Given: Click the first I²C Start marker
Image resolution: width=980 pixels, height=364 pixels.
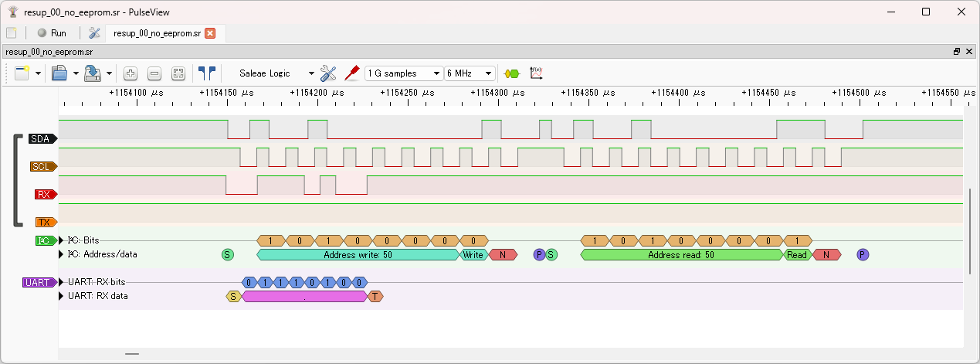Looking at the screenshot, I should 227,254.
